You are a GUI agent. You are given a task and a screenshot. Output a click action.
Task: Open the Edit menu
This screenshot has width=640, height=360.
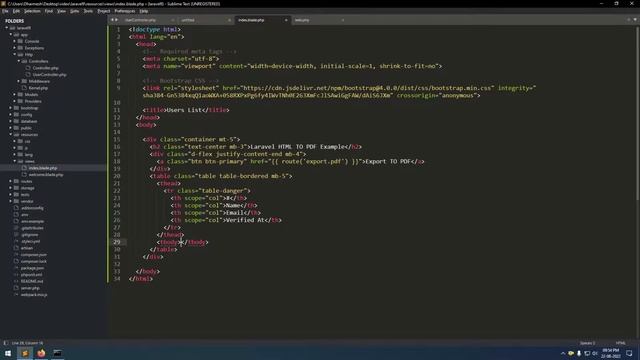tap(16, 11)
